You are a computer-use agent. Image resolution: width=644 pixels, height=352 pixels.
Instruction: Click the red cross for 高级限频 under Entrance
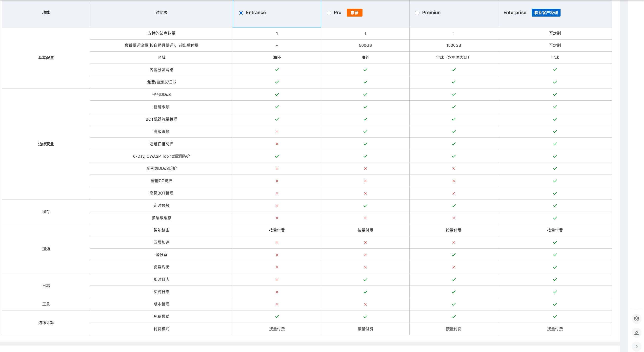click(277, 132)
